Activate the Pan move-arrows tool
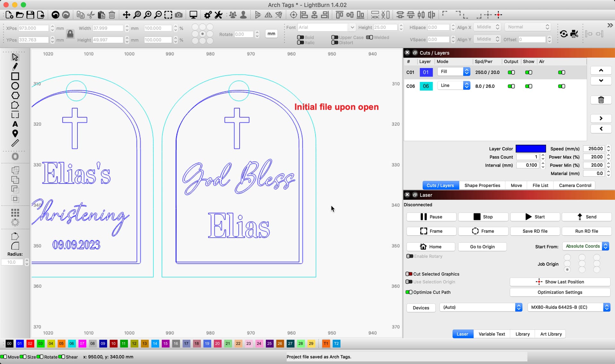The width and height of the screenshot is (615, 364). tap(127, 15)
